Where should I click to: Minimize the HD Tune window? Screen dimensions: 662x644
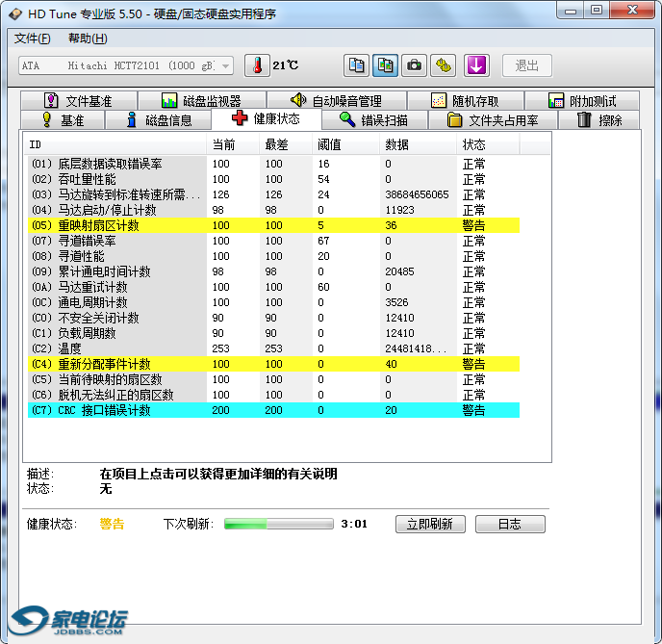point(571,11)
